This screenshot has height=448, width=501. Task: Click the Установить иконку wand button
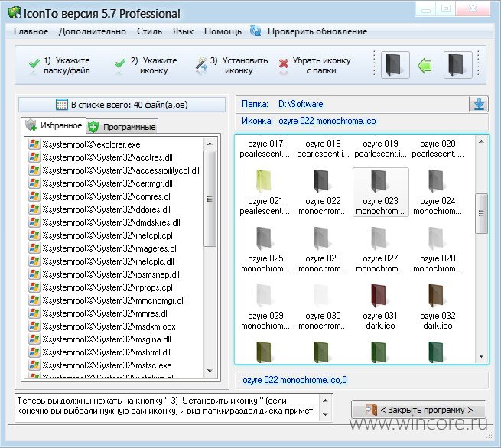click(232, 66)
